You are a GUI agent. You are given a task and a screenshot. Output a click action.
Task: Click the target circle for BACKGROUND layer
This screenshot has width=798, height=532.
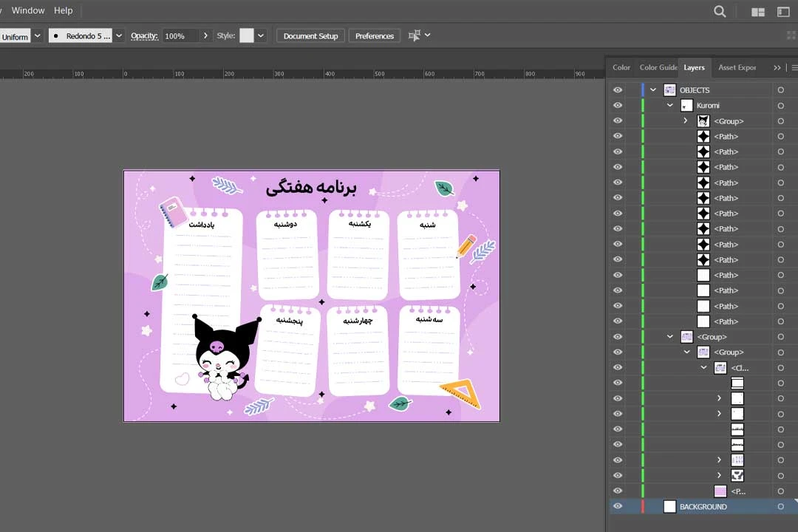click(x=781, y=507)
